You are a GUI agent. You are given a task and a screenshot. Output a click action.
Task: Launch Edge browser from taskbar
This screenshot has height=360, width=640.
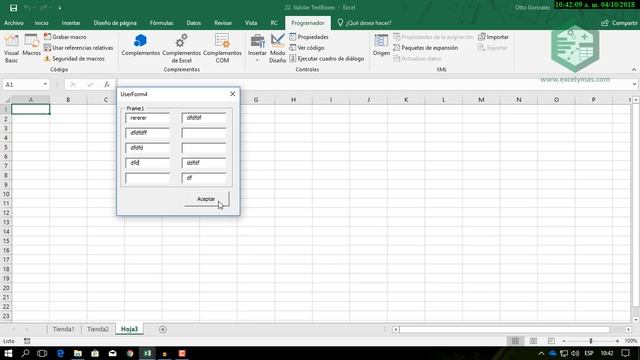(60, 353)
